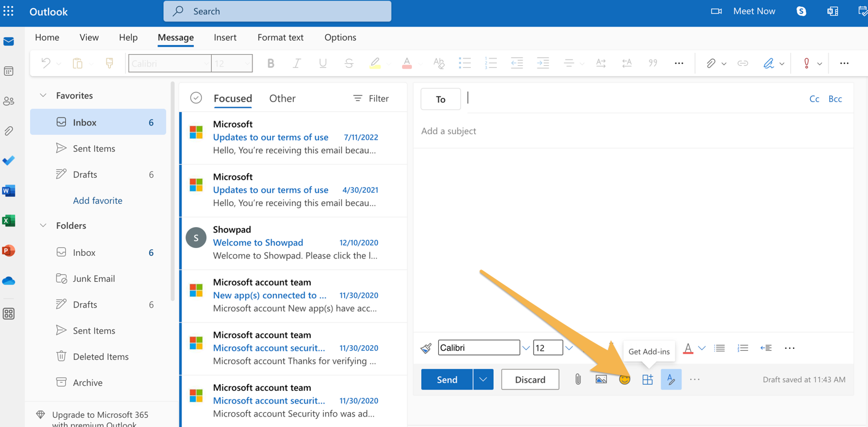Image resolution: width=868 pixels, height=427 pixels.
Task: Click the Format Painter ribbon icon
Action: (110, 63)
